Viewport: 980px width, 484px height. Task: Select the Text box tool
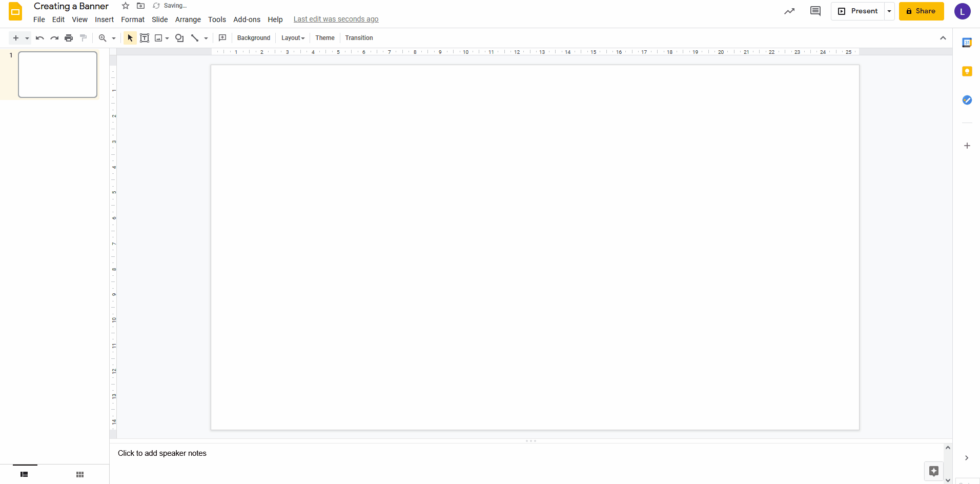[x=144, y=37]
